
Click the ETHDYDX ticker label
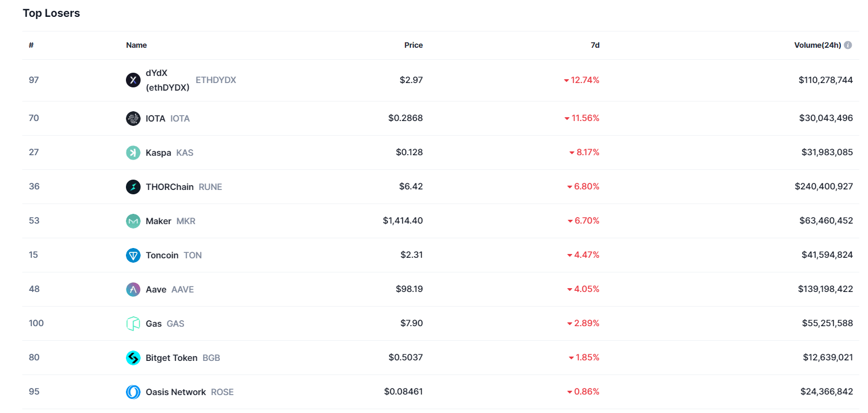216,80
